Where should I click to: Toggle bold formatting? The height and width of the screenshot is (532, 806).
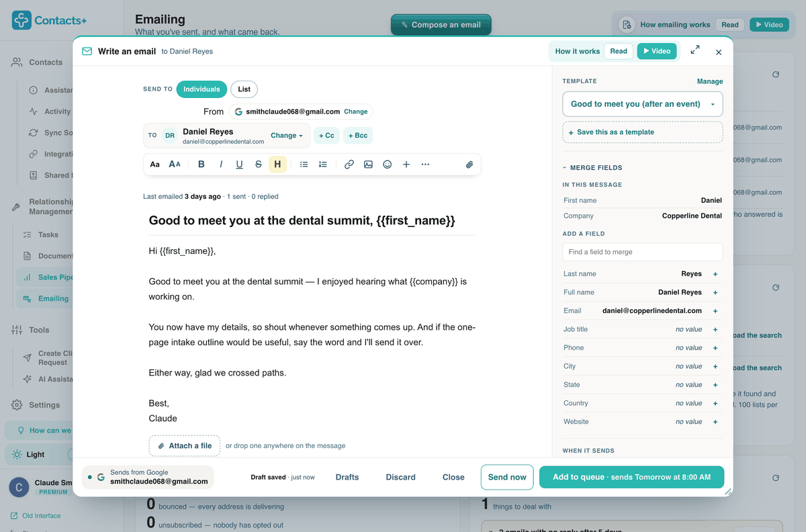tap(201, 165)
